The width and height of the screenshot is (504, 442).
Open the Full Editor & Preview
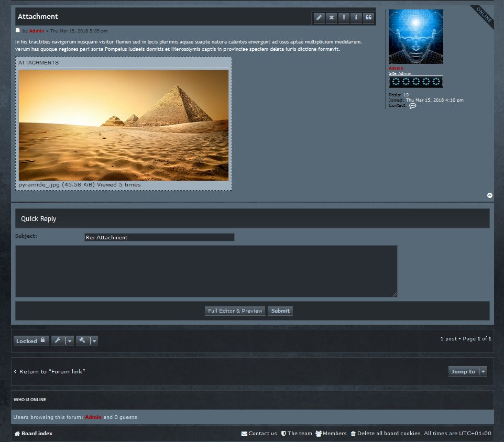pos(235,311)
